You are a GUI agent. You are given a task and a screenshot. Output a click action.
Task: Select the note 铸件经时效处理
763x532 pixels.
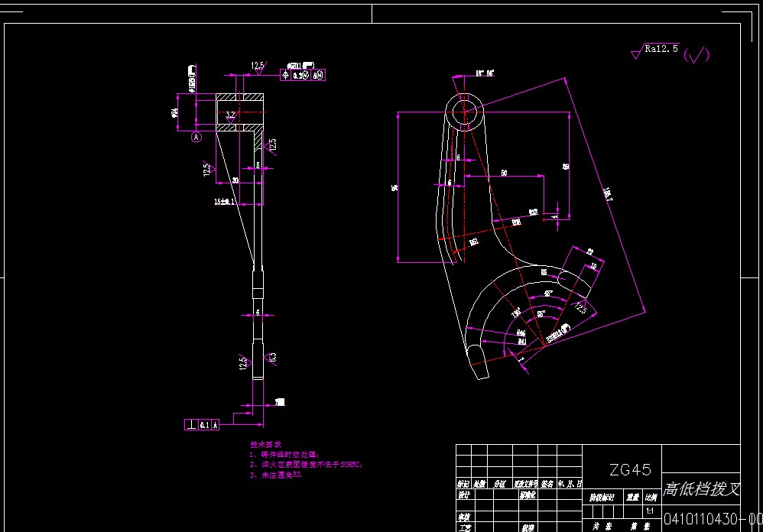[x=284, y=455]
